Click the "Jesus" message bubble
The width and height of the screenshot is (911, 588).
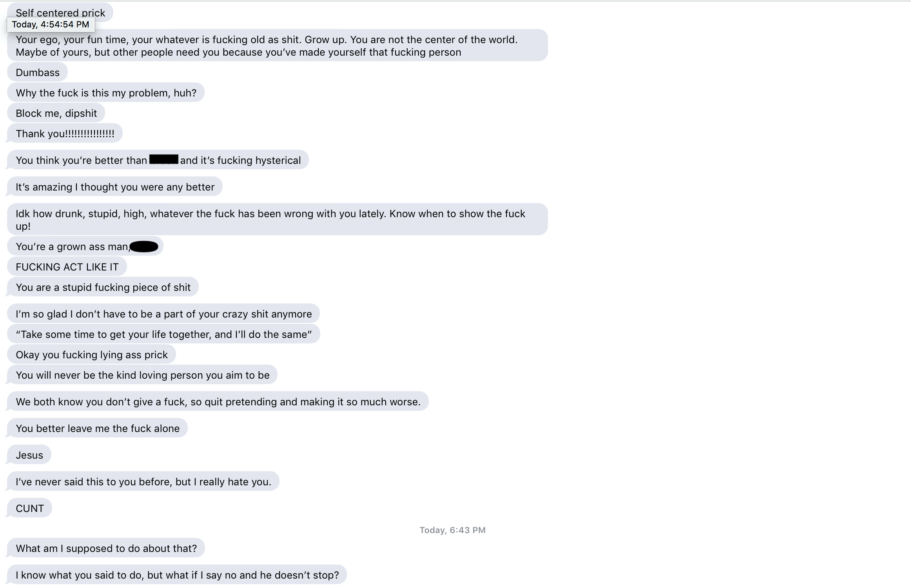click(x=29, y=455)
